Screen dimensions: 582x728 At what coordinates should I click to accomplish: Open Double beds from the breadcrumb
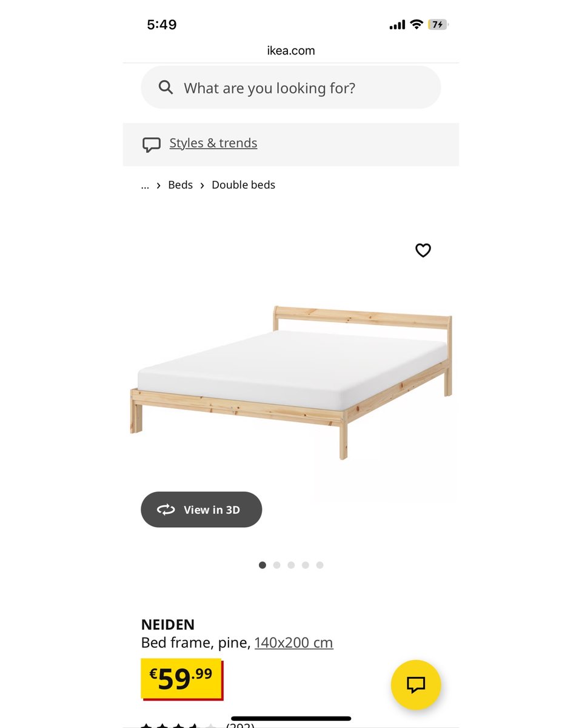[243, 184]
